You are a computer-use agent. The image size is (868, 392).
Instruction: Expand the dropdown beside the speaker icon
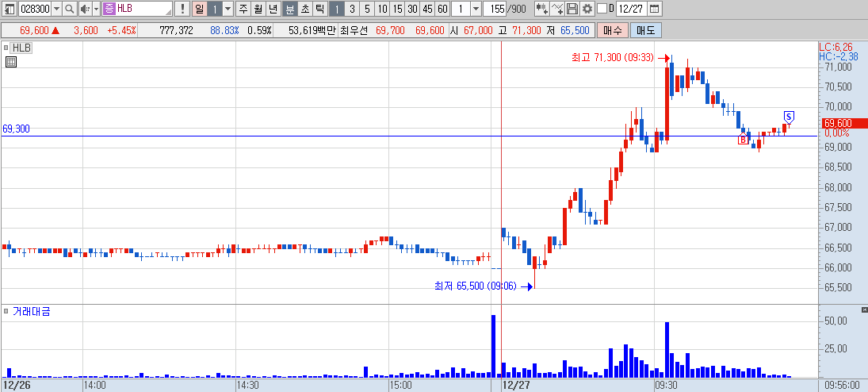(x=96, y=8)
